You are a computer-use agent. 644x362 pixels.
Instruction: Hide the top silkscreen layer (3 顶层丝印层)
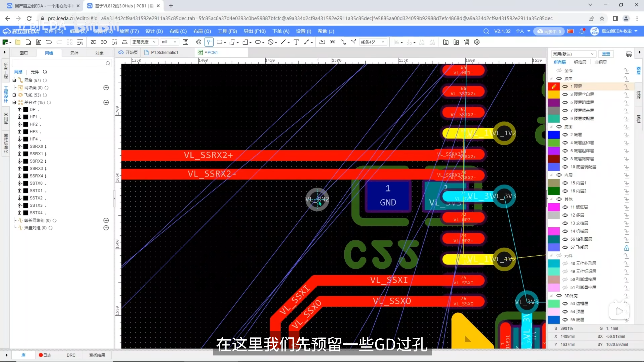[565, 95]
